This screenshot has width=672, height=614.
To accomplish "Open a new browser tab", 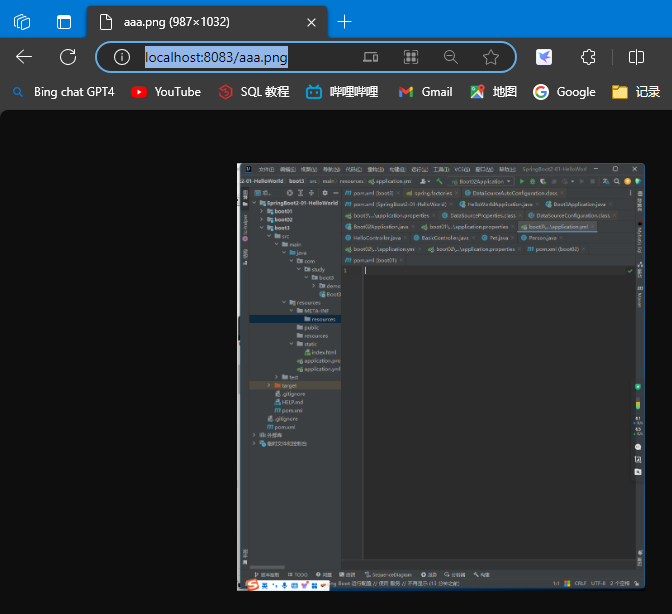I will (345, 22).
